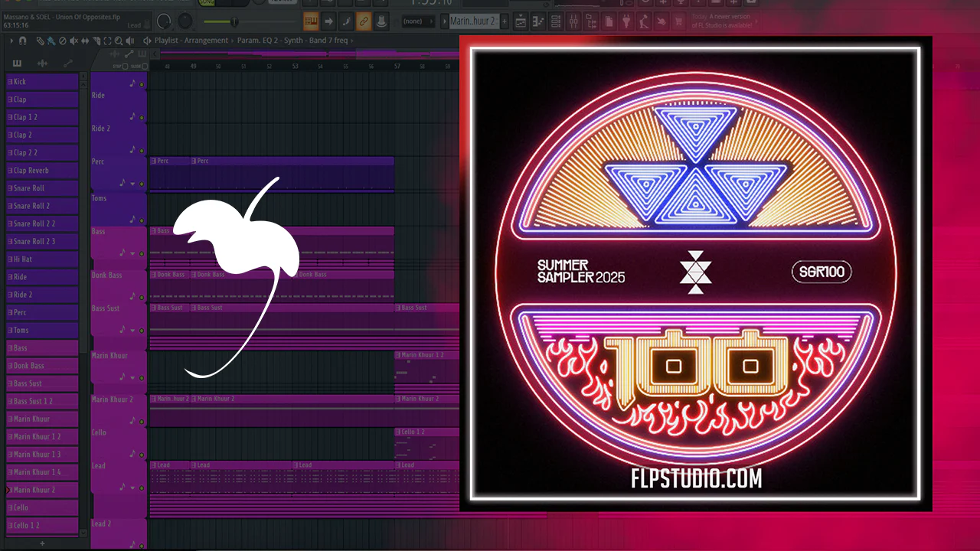
Task: Select the Zoom magnifier tool
Action: click(x=119, y=41)
